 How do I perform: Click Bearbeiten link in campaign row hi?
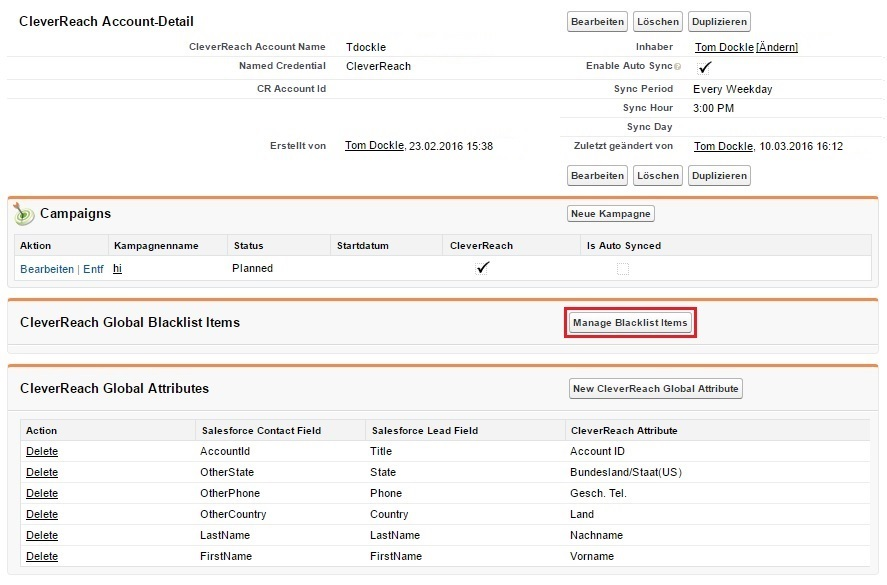coord(47,269)
